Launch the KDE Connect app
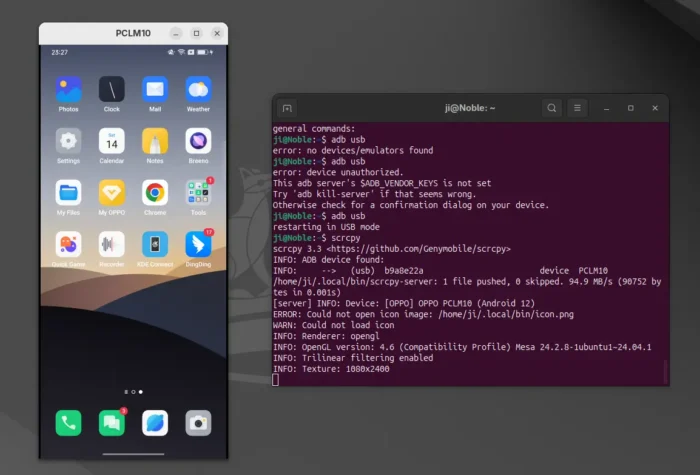This screenshot has width=700, height=475. 155,245
